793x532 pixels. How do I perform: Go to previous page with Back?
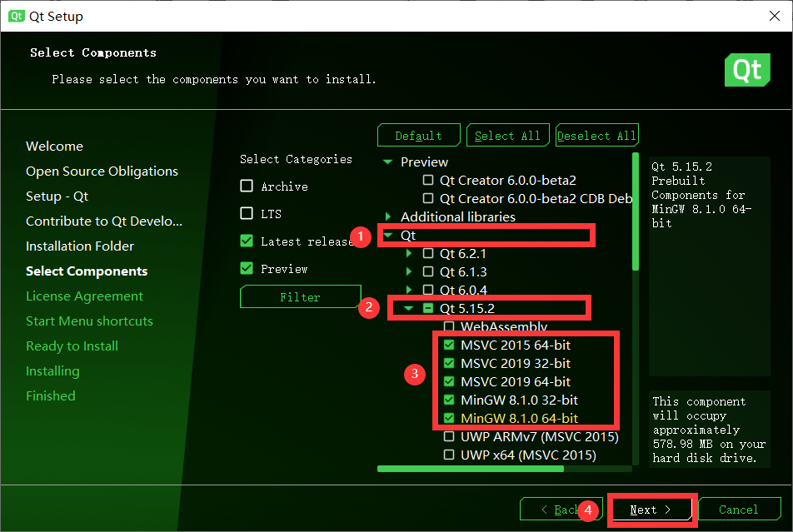561,510
